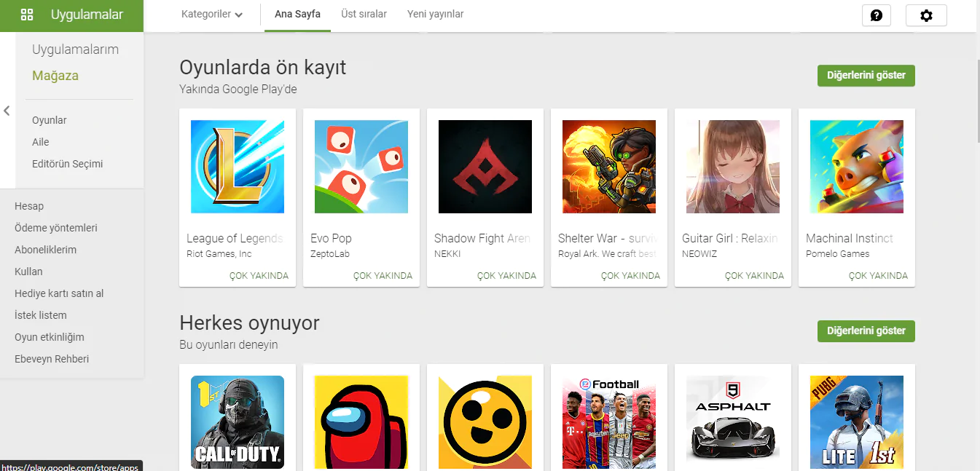Click the NEKKI developer name

[447, 254]
